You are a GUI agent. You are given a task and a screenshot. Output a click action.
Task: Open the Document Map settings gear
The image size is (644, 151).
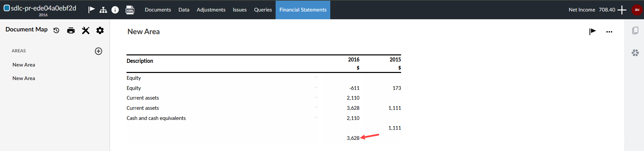100,30
